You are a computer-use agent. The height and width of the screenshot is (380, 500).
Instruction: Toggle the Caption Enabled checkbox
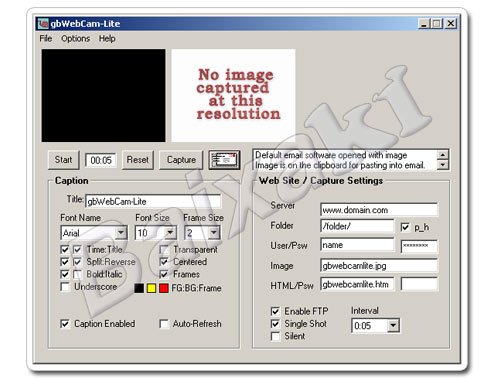click(x=65, y=324)
